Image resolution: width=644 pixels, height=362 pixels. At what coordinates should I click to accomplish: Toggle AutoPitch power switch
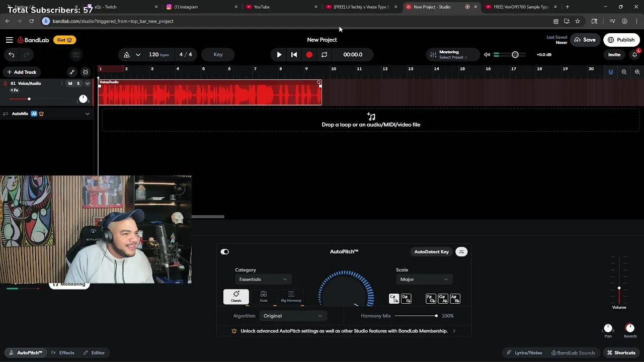pyautogui.click(x=225, y=252)
